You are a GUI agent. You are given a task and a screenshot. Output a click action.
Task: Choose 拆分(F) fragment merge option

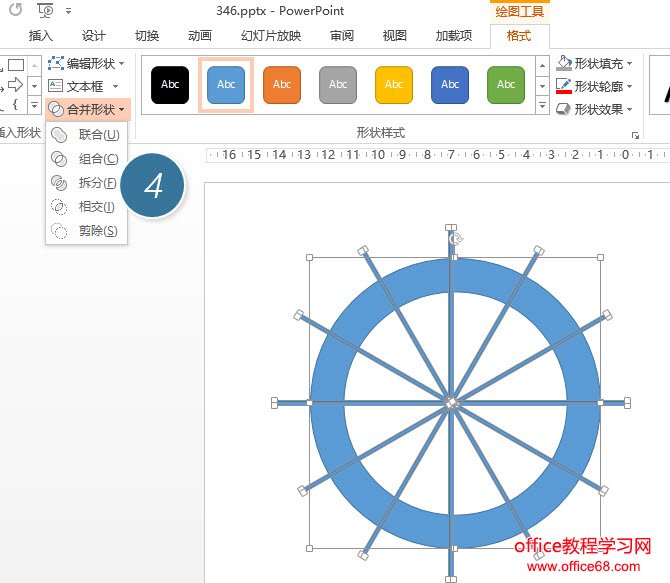click(86, 183)
